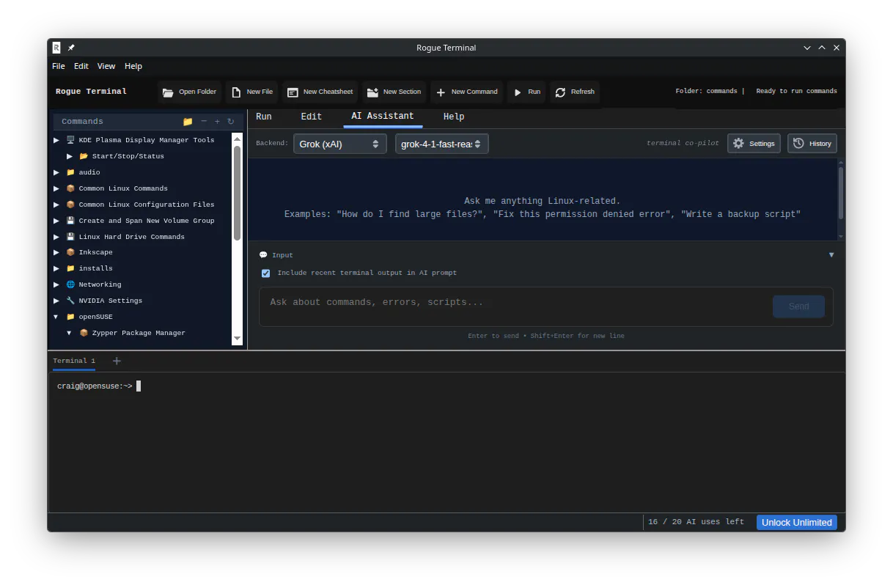Click the New File page icon
This screenshot has height=588, width=893.
[x=236, y=92]
